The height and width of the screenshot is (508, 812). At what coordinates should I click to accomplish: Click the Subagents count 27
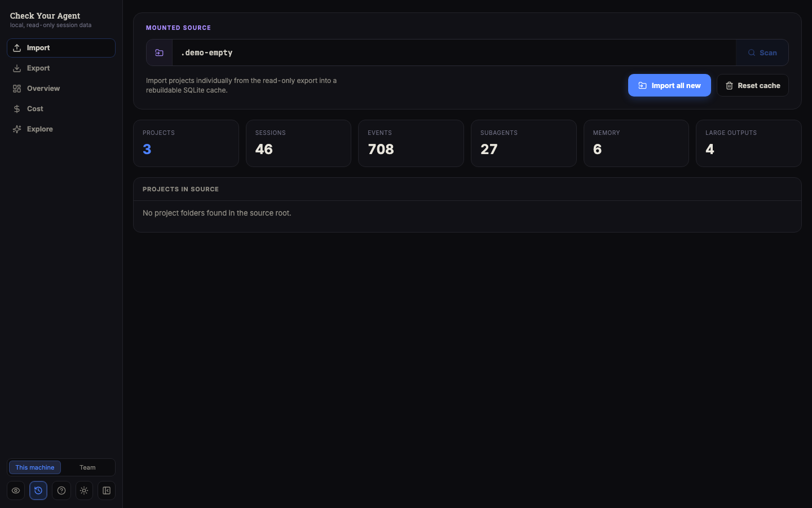click(489, 149)
